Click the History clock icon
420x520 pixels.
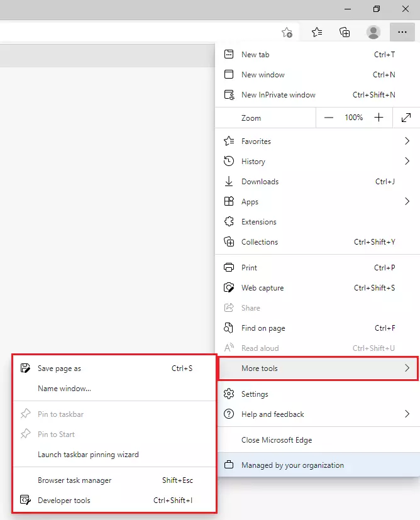click(229, 161)
